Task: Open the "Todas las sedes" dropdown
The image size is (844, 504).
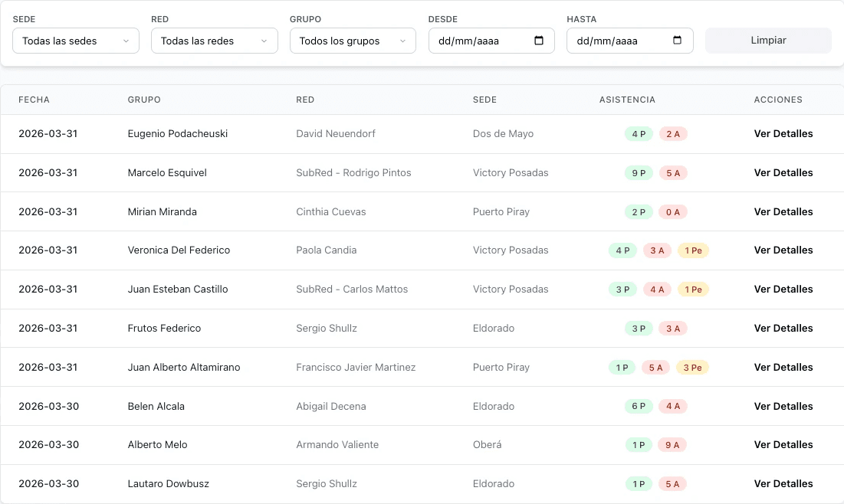Action: pos(75,40)
